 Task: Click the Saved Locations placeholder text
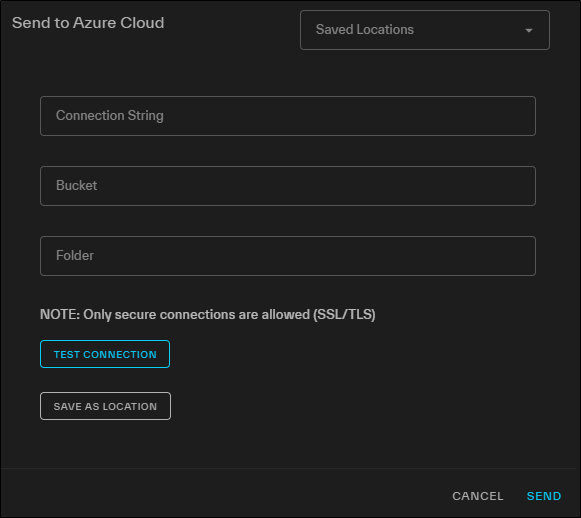pyautogui.click(x=365, y=30)
